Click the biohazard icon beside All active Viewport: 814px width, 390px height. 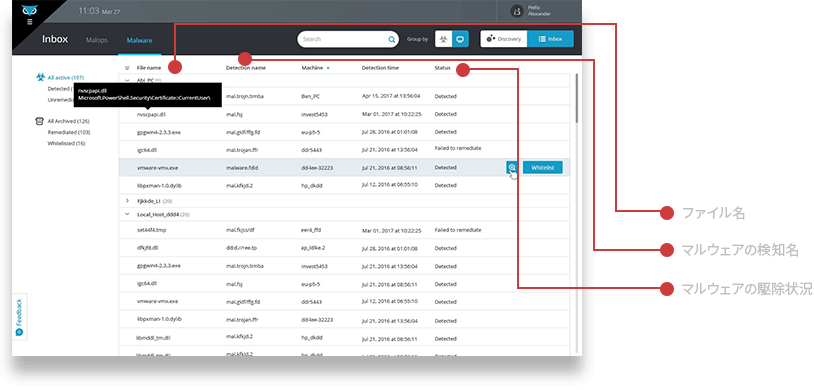(x=40, y=77)
